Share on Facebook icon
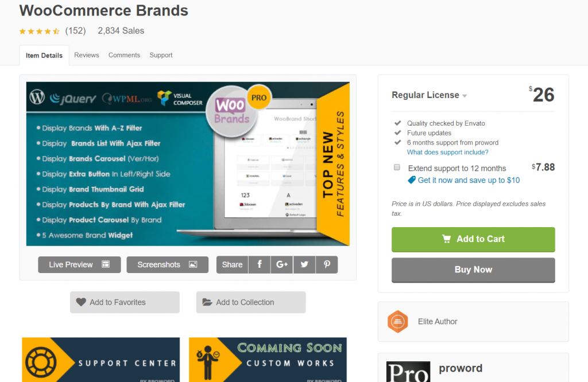The height and width of the screenshot is (382, 588). tap(260, 264)
